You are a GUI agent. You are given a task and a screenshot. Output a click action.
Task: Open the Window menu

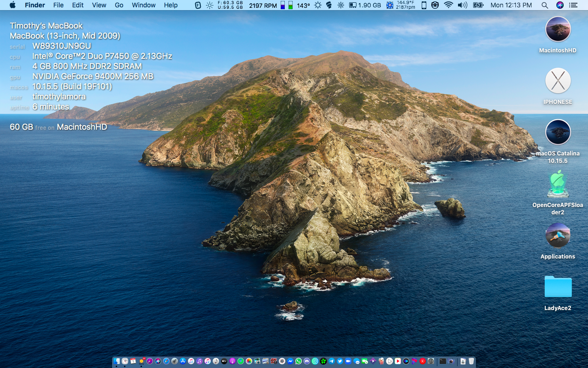pyautogui.click(x=144, y=5)
